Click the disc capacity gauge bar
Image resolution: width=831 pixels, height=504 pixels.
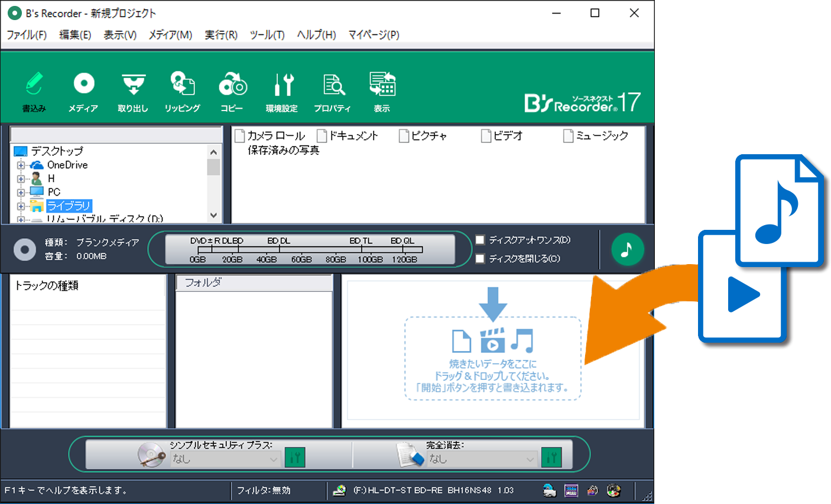pos(310,249)
